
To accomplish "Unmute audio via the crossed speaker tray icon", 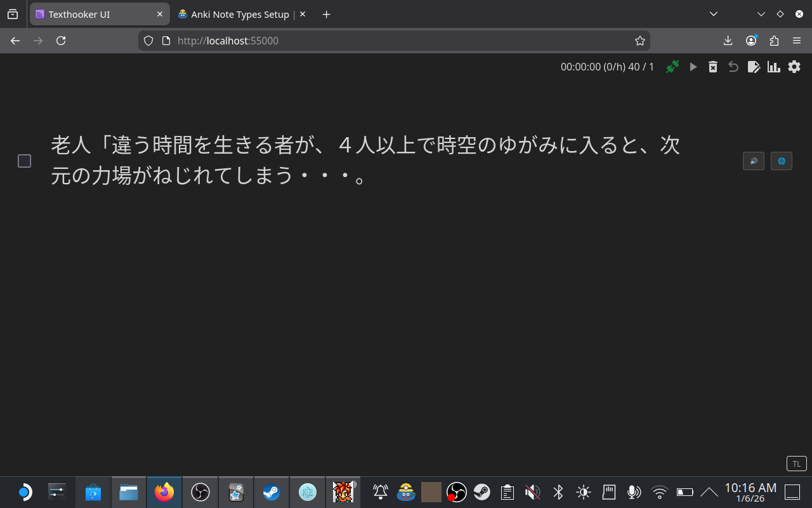I will 532,492.
